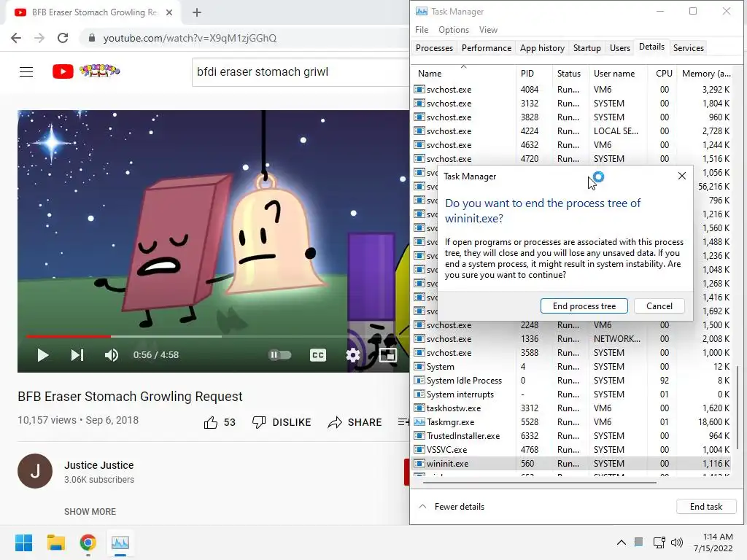
Task: Sort by the Name column header
Action: [x=463, y=74]
